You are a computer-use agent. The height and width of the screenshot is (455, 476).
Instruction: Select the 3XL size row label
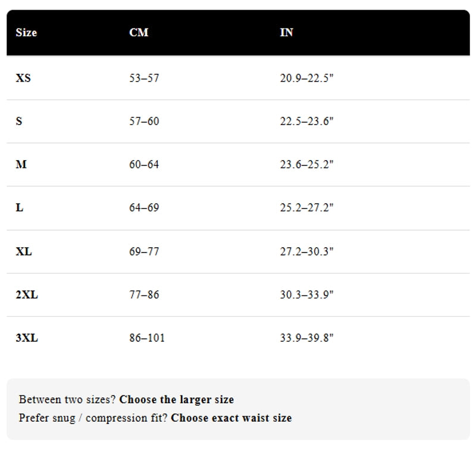[27, 338]
